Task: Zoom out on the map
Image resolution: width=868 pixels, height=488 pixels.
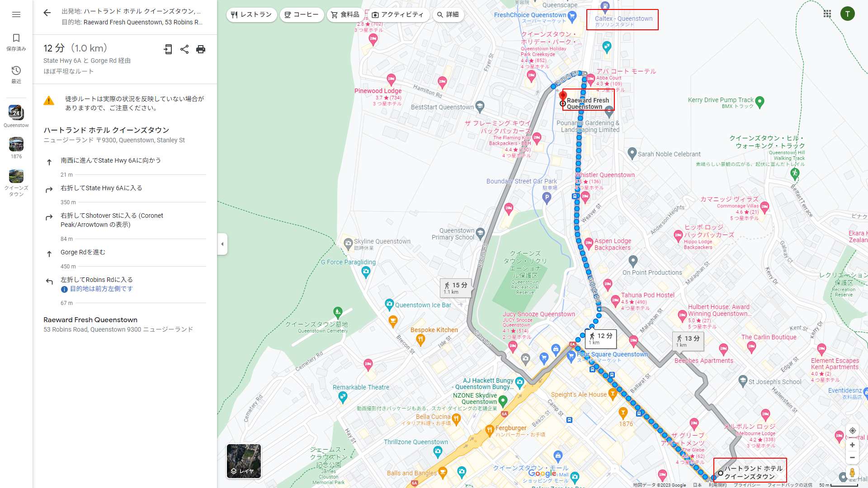Action: pyautogui.click(x=852, y=458)
